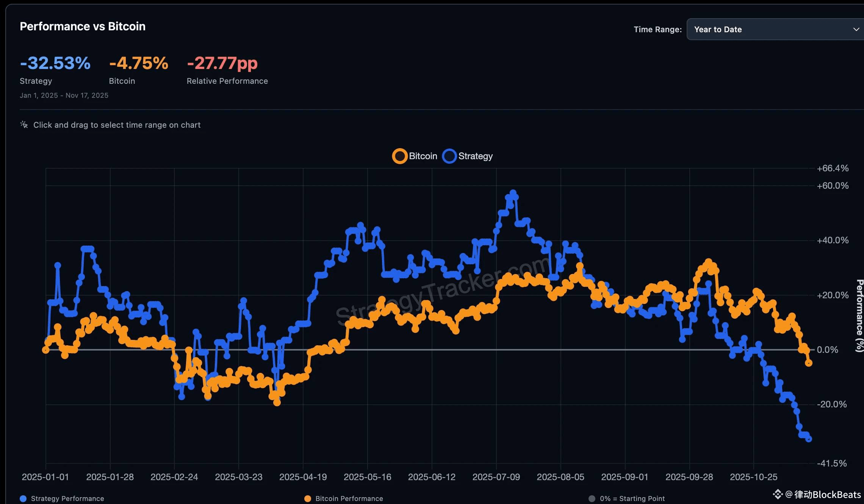Click the Performance vs Bitcoin heading
This screenshot has height=504, width=864.
pos(83,26)
